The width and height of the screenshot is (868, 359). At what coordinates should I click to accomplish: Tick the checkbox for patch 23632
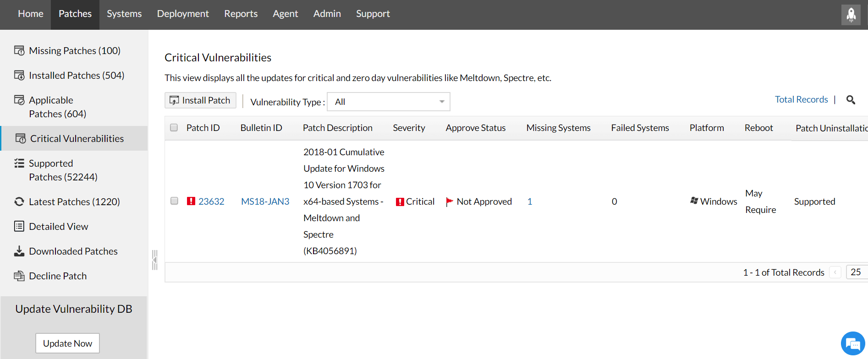(x=174, y=201)
